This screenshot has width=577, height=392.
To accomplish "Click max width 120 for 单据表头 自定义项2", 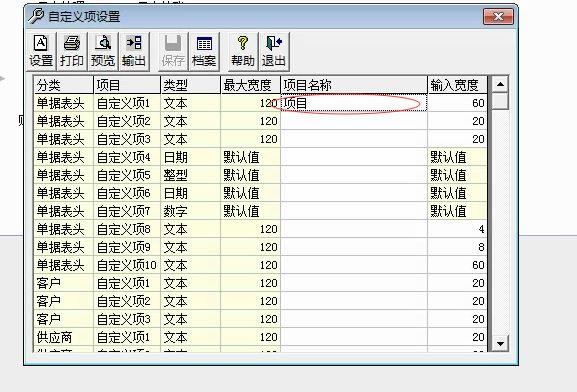I will [x=251, y=121].
